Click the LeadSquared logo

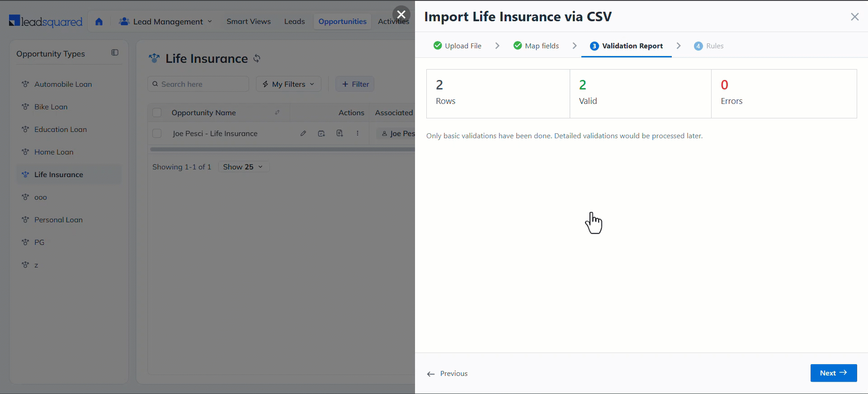46,21
